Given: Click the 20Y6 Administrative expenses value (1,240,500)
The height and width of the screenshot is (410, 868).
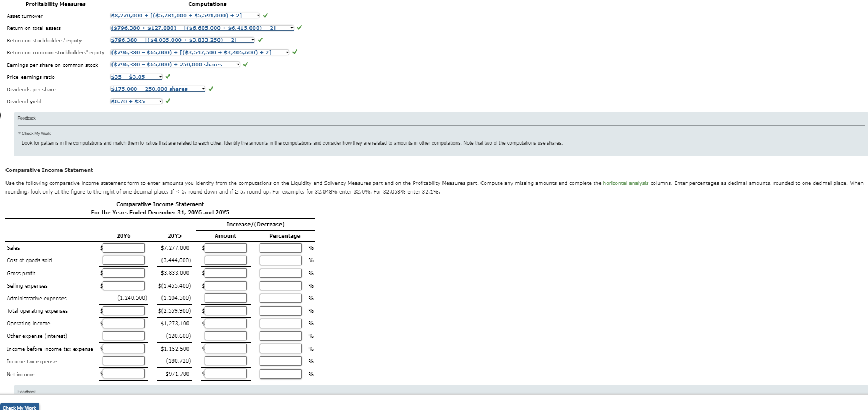Looking at the screenshot, I should (133, 298).
